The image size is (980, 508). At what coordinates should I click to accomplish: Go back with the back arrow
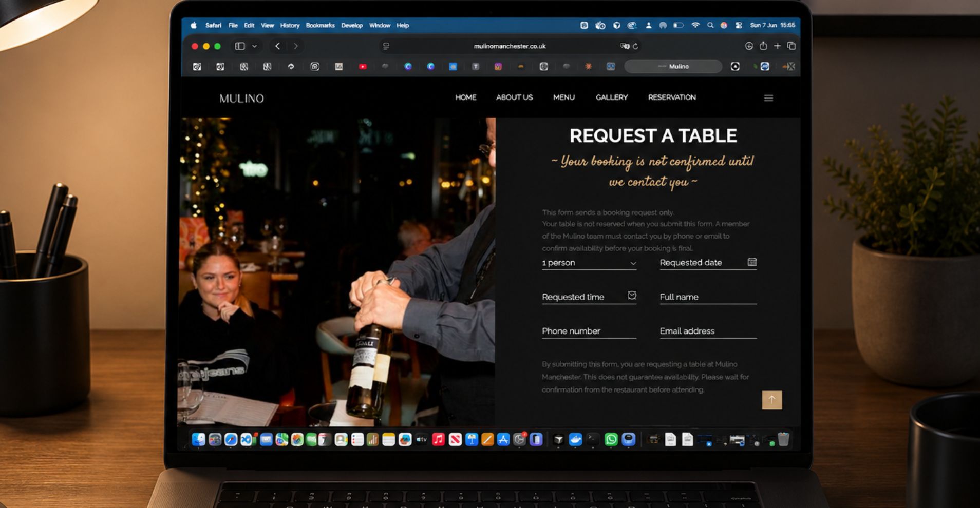(x=277, y=46)
